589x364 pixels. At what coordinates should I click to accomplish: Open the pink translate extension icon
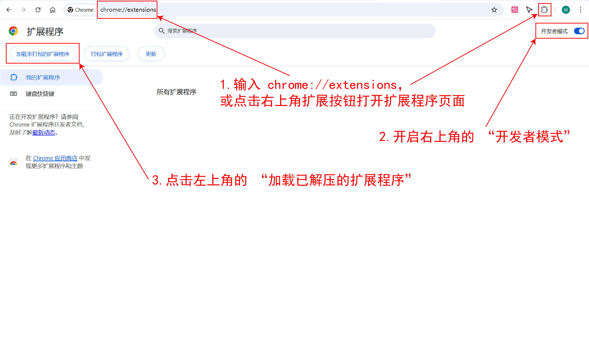pos(515,10)
